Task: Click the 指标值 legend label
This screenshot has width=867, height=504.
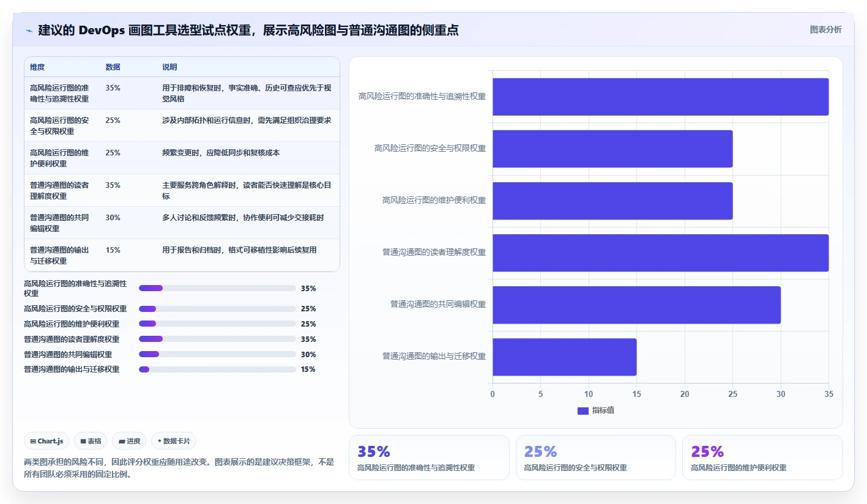Action: [603, 410]
